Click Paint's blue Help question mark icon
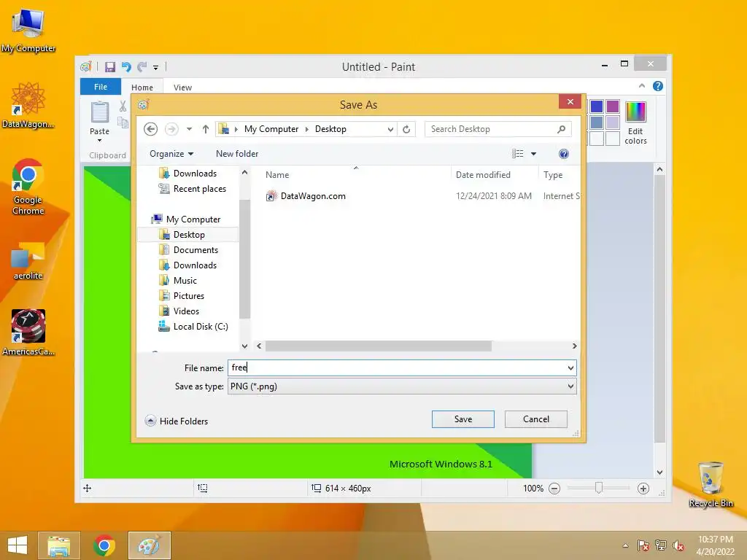The height and width of the screenshot is (560, 747). 658,86
